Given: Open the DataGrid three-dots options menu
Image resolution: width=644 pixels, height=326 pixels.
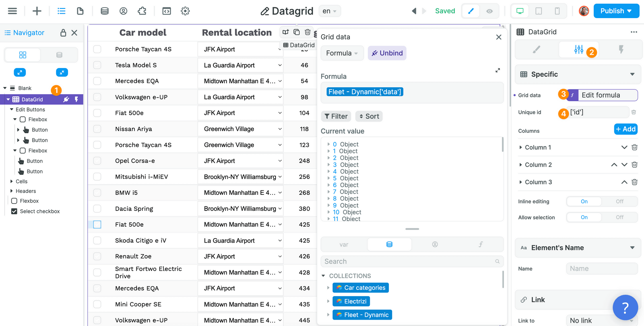Looking at the screenshot, I should point(634,32).
